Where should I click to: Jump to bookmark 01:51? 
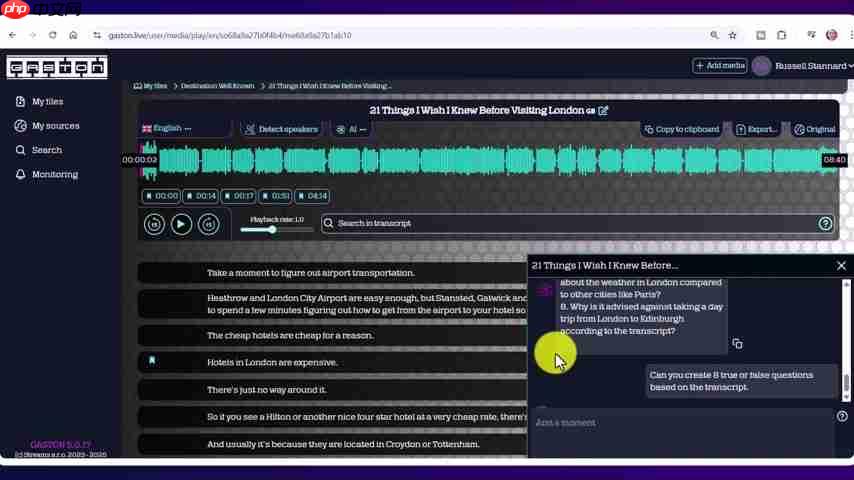(x=276, y=196)
